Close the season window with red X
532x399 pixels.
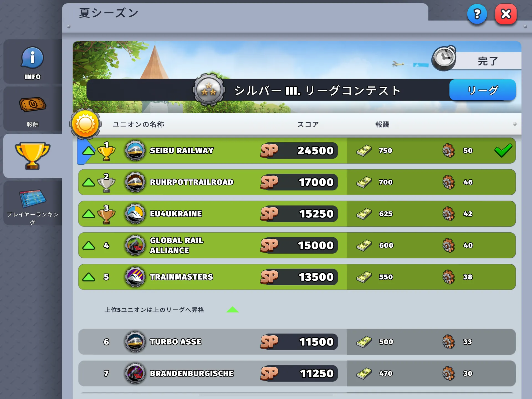point(506,14)
